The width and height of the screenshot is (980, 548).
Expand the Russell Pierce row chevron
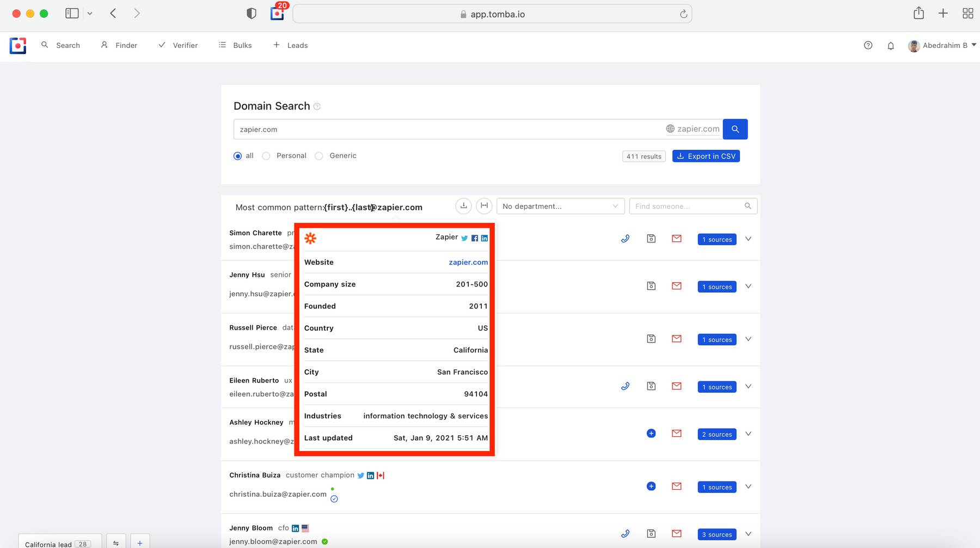tap(748, 339)
